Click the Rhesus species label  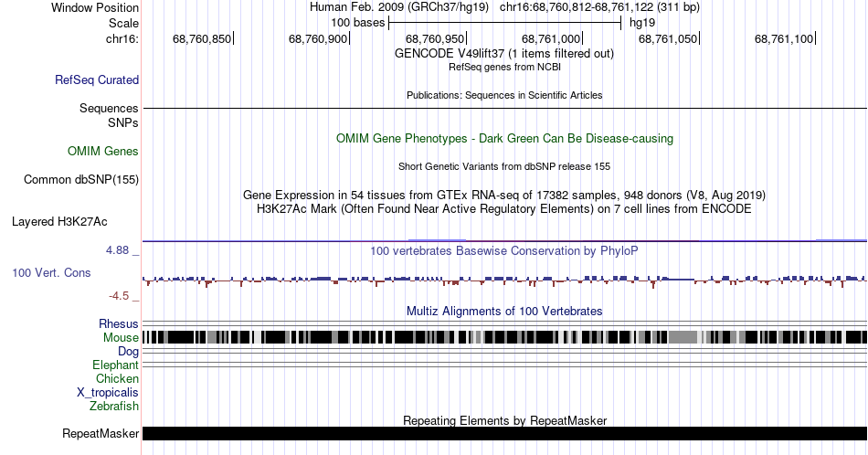[119, 323]
